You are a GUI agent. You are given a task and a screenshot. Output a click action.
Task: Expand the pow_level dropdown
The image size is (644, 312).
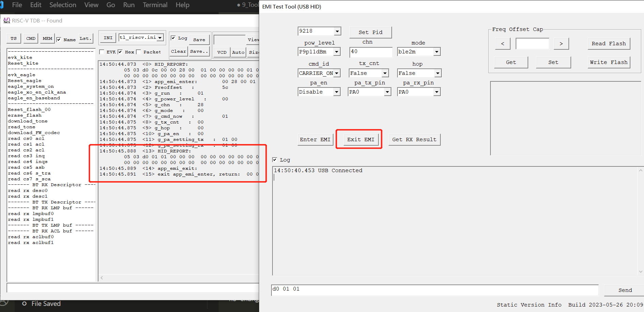coord(337,52)
